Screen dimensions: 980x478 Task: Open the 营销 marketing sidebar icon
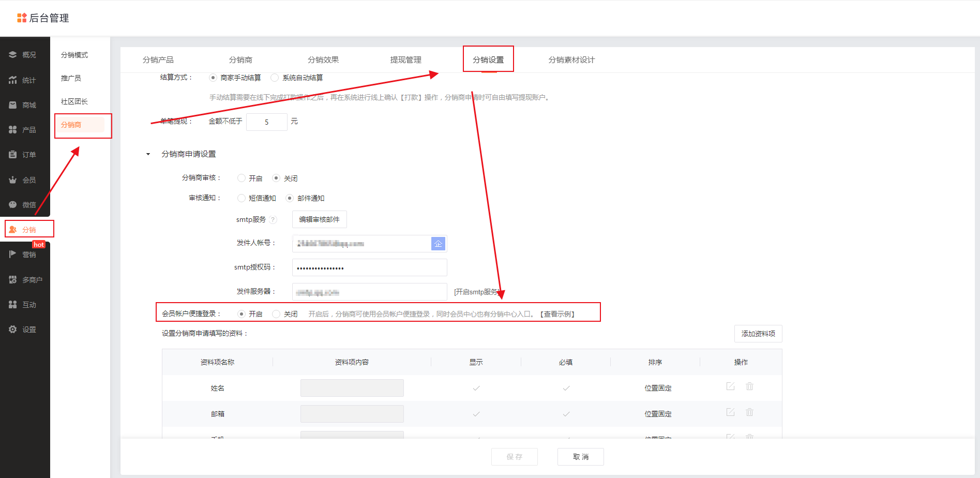(x=13, y=254)
